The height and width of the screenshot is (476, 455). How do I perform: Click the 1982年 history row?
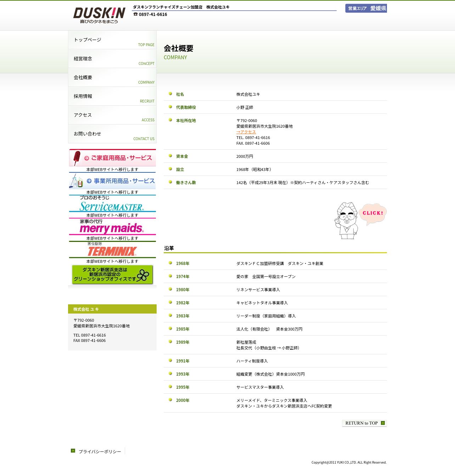tap(275, 303)
